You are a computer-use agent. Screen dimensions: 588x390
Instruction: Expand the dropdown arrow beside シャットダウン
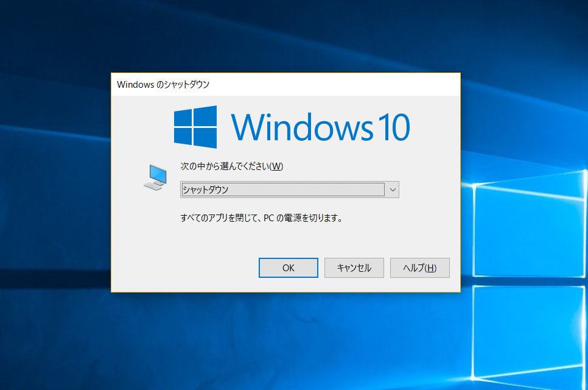pos(393,190)
